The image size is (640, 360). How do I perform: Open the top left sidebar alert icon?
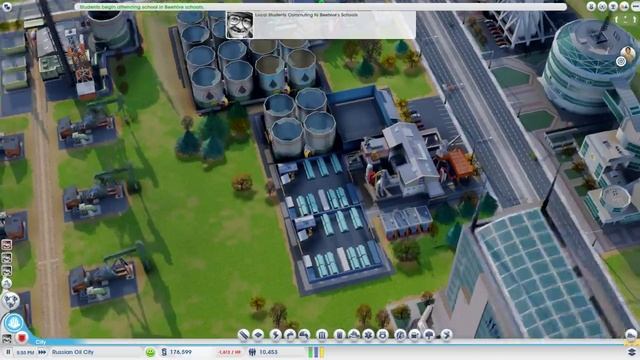click(7, 245)
